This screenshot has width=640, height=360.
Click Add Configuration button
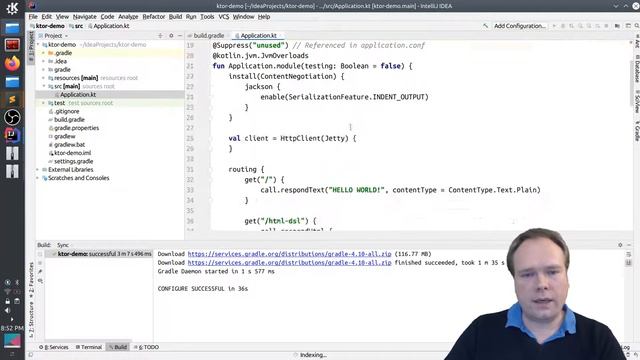tap(520, 26)
